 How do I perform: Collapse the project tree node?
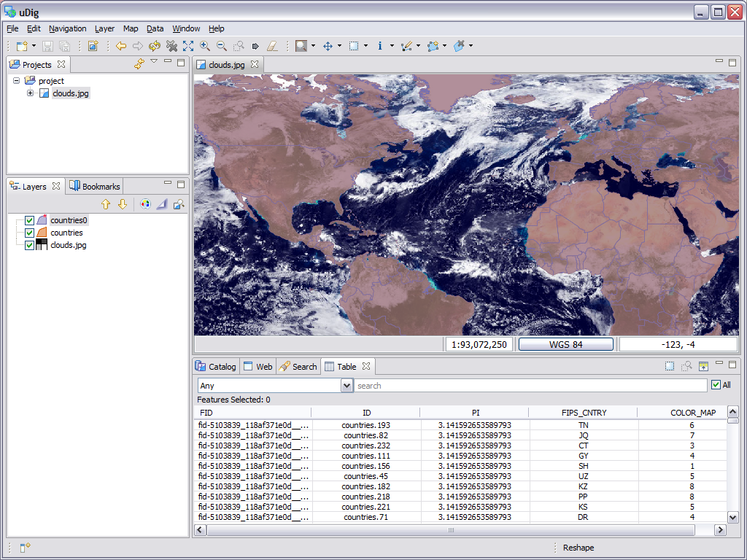pos(16,81)
